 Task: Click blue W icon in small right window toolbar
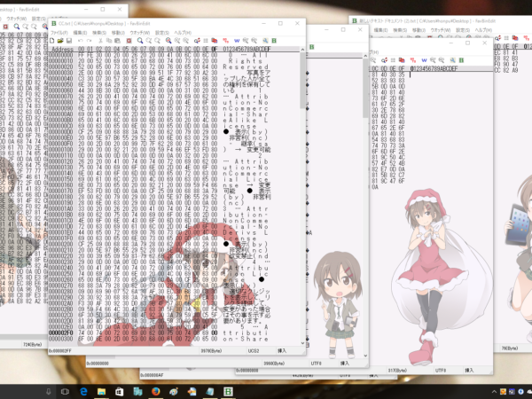(424, 60)
